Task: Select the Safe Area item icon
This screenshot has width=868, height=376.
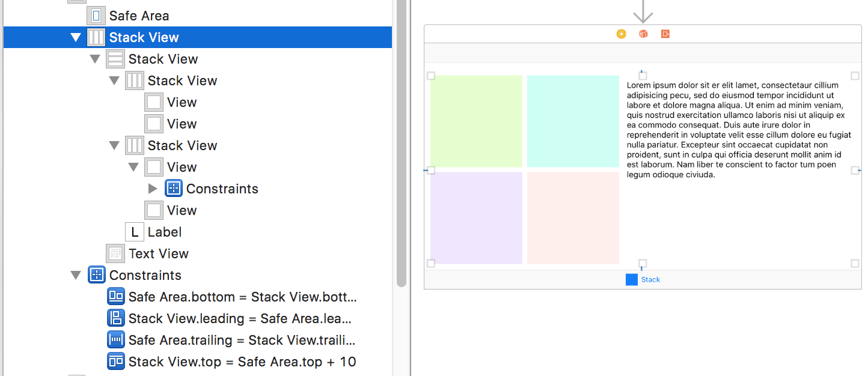Action: click(x=96, y=16)
